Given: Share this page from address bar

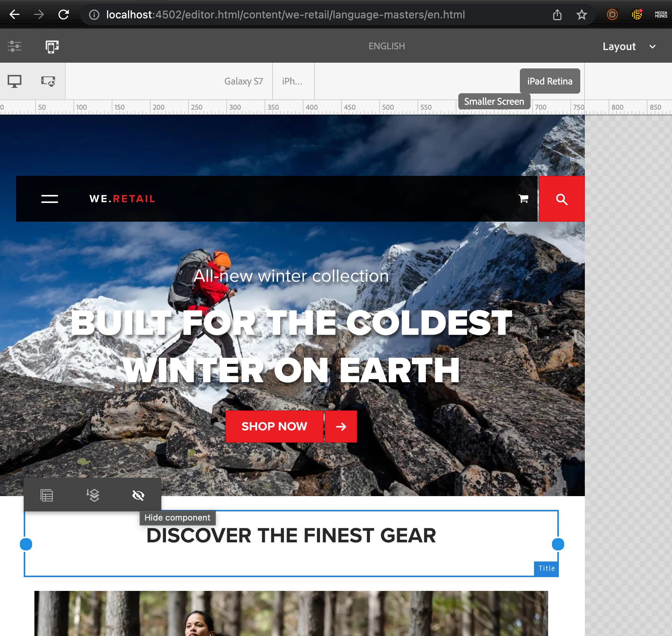Looking at the screenshot, I should pyautogui.click(x=557, y=15).
